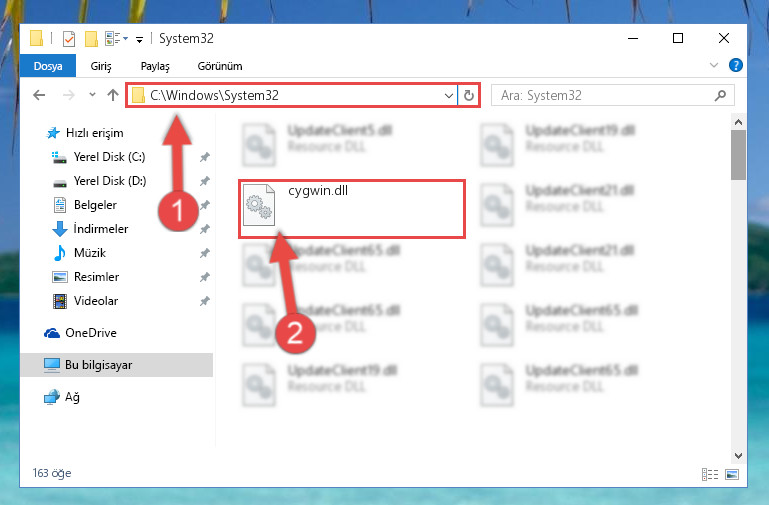Screen dimensions: 769x505
Task: Select Bu bilgisayar in navigation pane
Action: coord(116,365)
